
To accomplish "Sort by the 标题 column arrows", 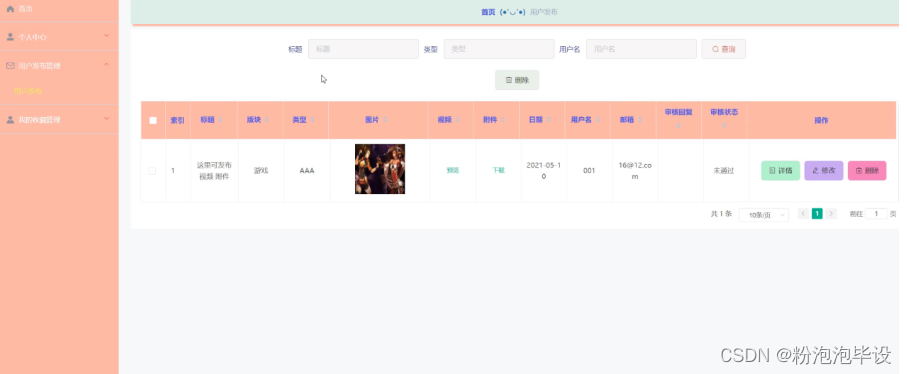I will [220, 120].
